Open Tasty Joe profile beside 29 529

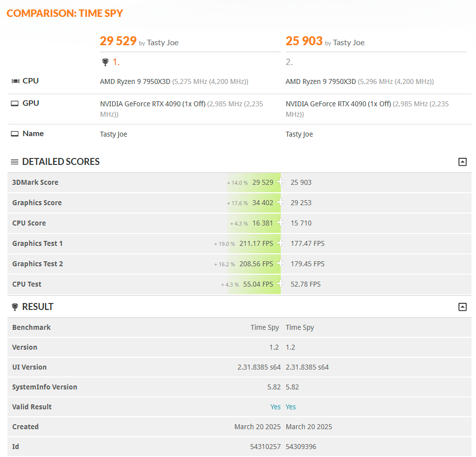click(x=162, y=43)
